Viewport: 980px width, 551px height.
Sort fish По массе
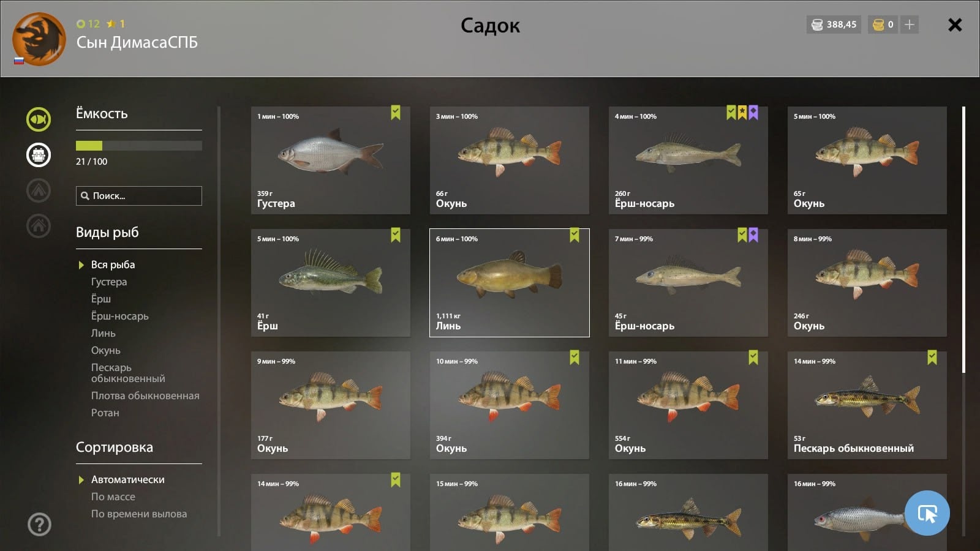tap(113, 497)
